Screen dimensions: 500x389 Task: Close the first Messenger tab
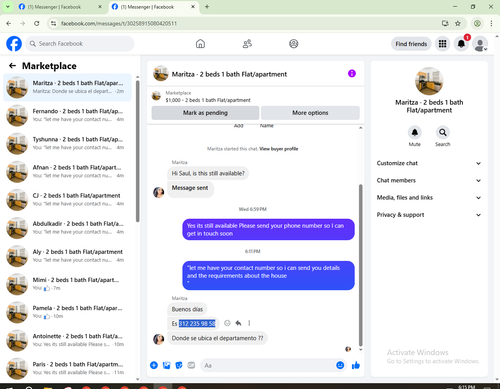[x=100, y=7]
